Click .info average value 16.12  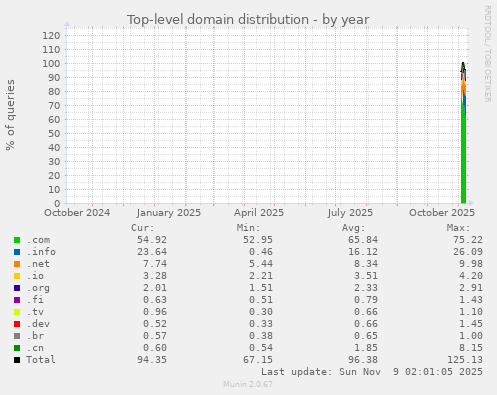pyautogui.click(x=363, y=252)
